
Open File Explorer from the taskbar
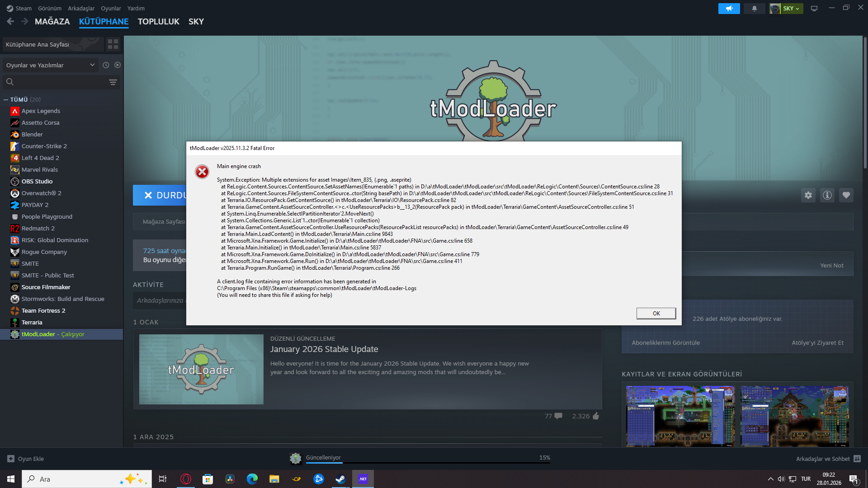pos(274,479)
